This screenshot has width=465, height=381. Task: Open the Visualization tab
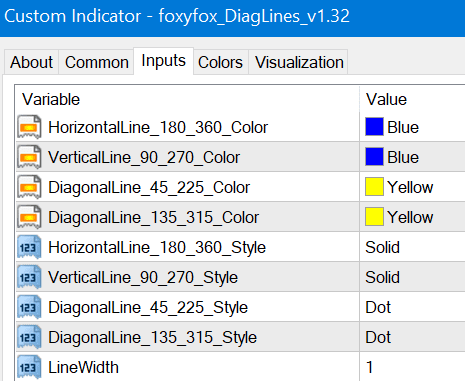[x=299, y=62]
